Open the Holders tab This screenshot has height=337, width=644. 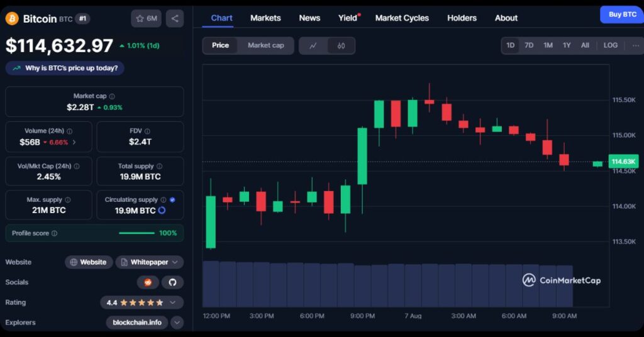coord(462,18)
